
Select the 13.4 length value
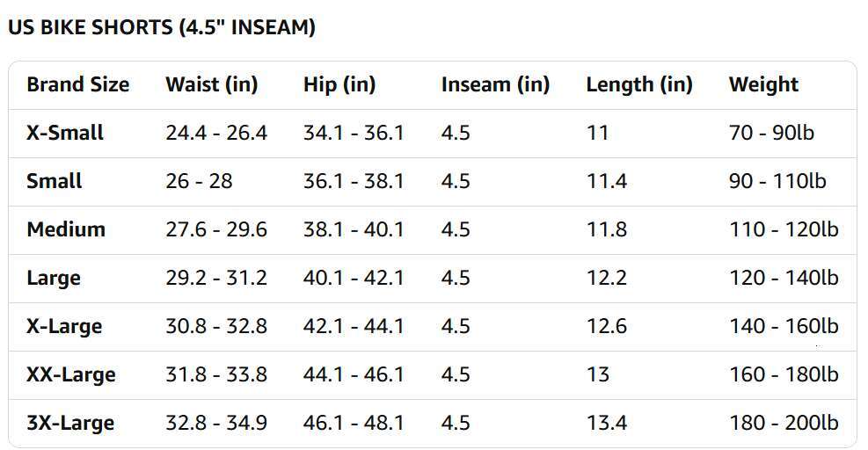(x=607, y=424)
